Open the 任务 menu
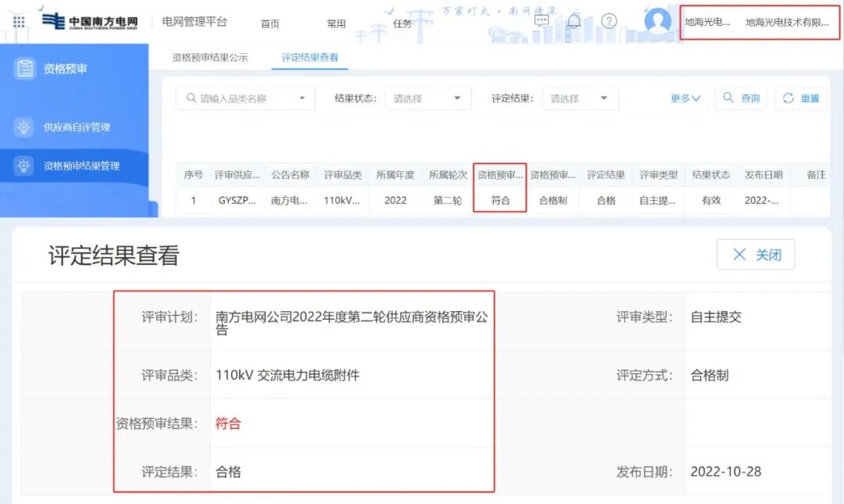Viewport: 844px width, 504px height. pos(402,23)
